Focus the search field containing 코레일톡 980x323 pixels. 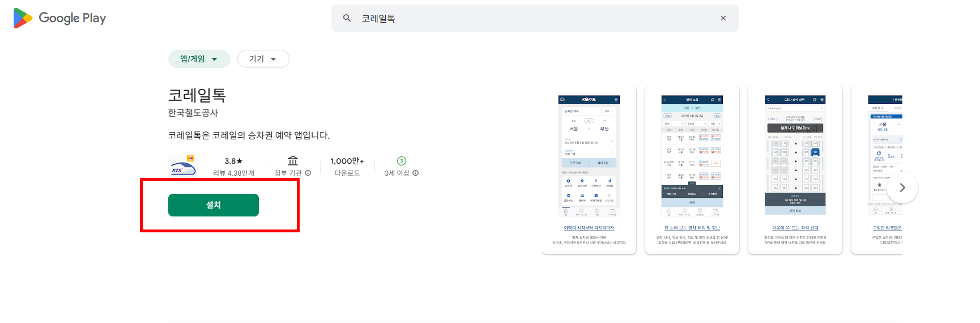coord(535,18)
